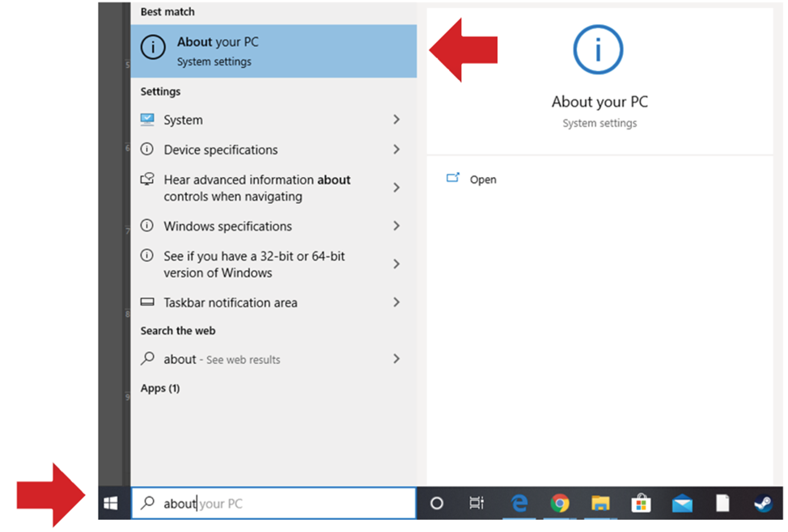The width and height of the screenshot is (788, 532).
Task: Launch Steam from the taskbar
Action: 764,503
